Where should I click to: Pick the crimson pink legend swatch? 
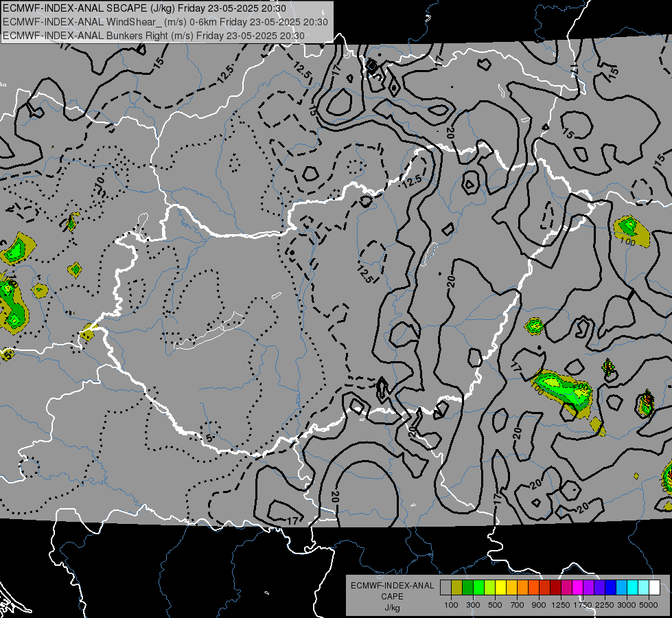pos(566,588)
